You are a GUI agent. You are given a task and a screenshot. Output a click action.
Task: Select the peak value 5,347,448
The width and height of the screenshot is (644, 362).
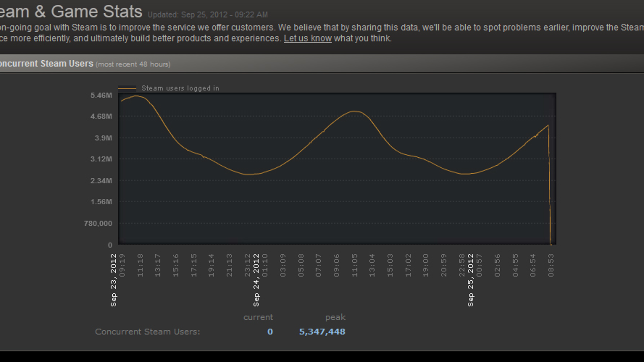pyautogui.click(x=322, y=332)
